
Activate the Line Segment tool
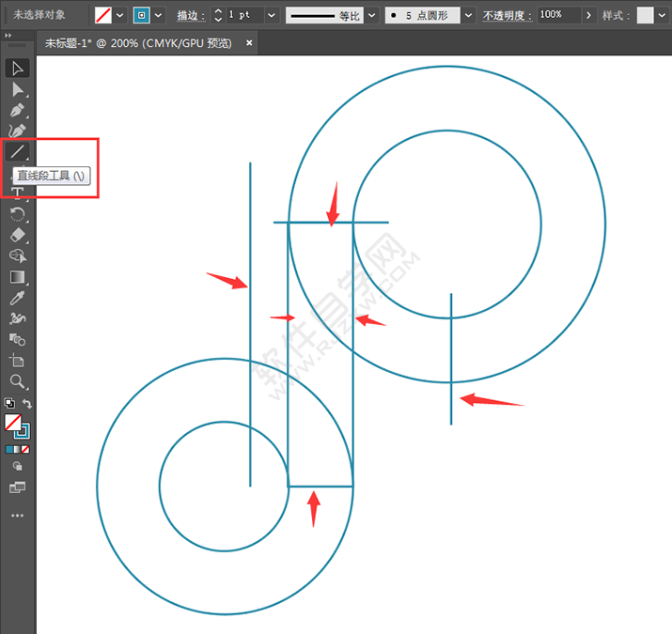pyautogui.click(x=17, y=151)
